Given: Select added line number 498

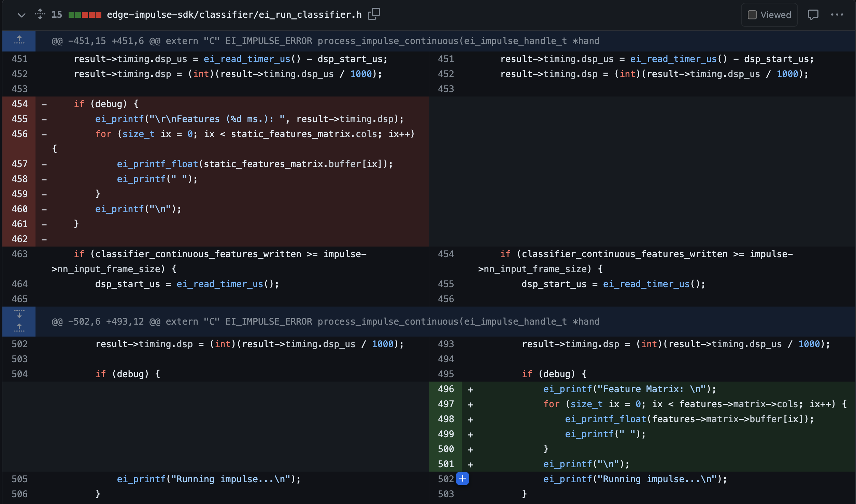Looking at the screenshot, I should coord(446,419).
